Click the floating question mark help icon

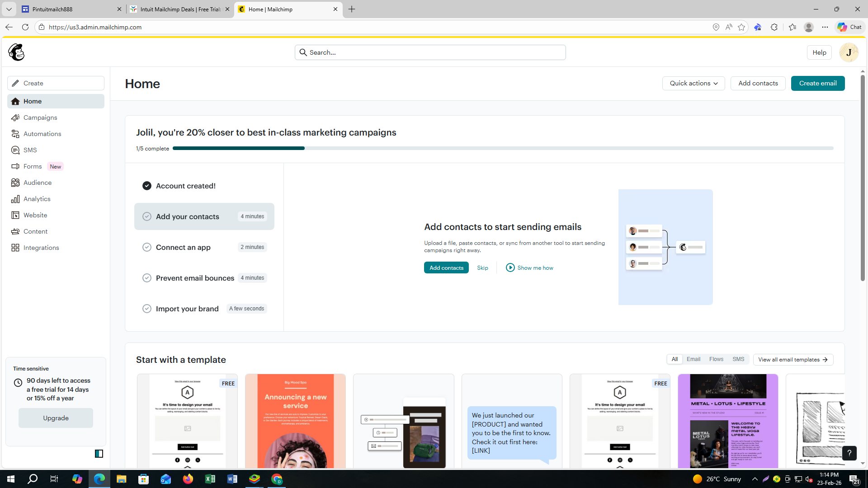tap(849, 453)
